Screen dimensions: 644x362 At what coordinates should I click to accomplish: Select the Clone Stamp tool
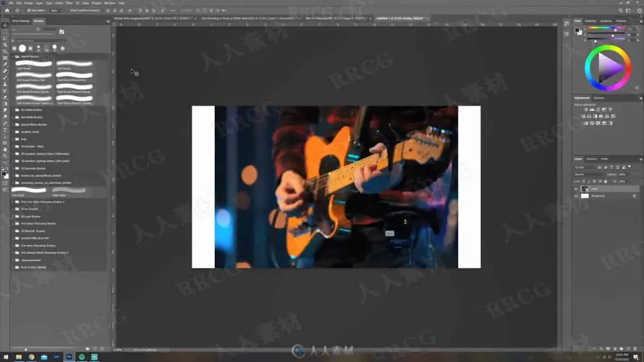click(x=5, y=84)
